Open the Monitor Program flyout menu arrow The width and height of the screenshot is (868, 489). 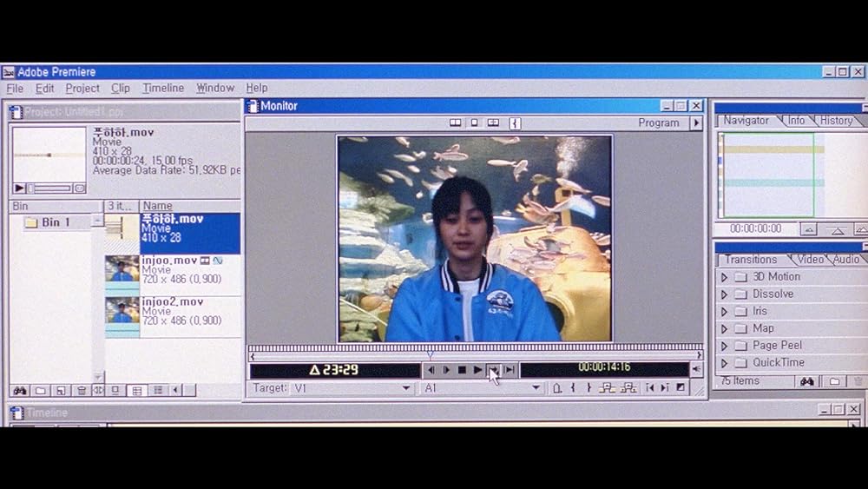tap(695, 123)
